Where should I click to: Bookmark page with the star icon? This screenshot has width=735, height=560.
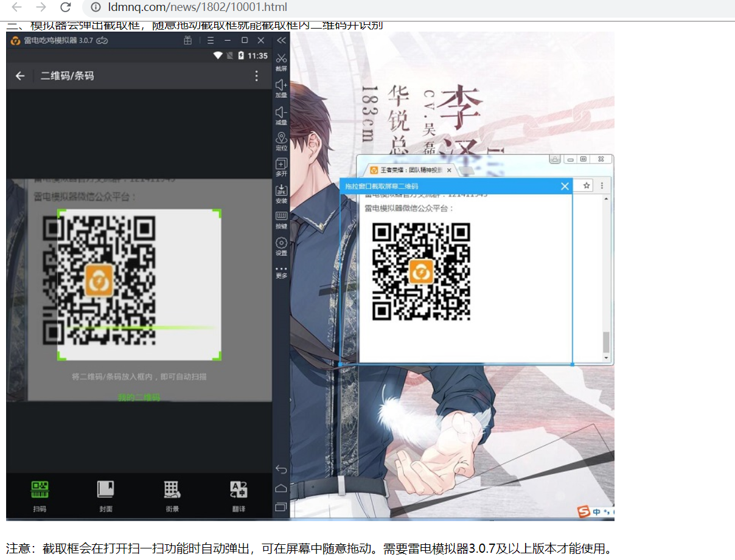(587, 185)
